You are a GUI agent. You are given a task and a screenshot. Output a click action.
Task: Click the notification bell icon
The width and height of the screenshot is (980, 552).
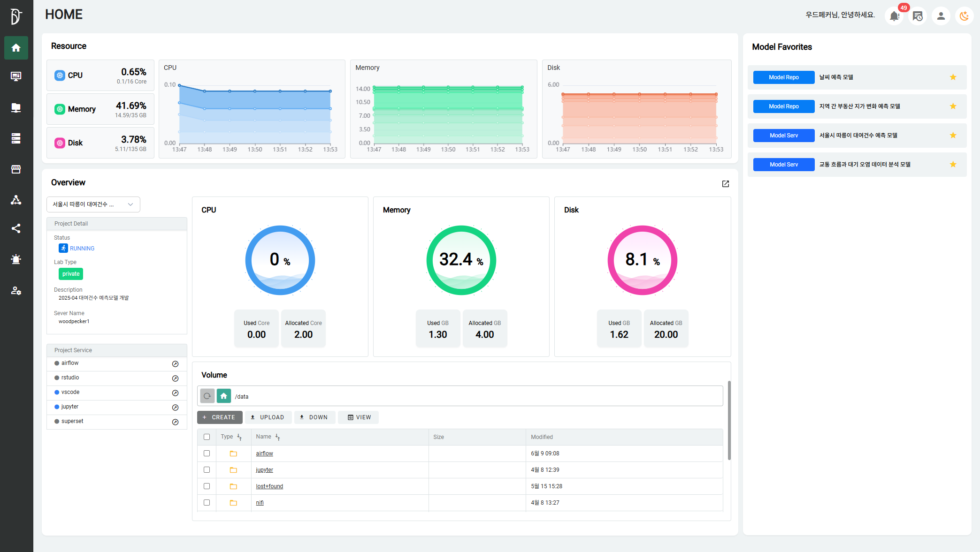click(x=894, y=16)
